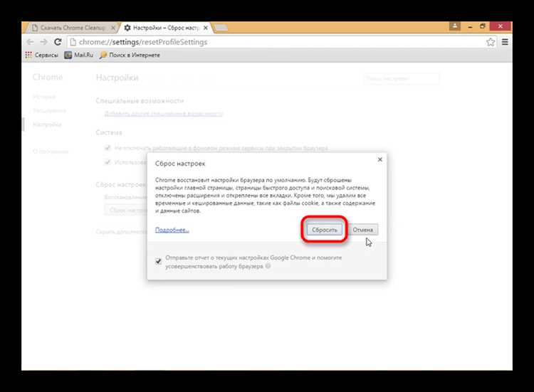Open the Mail.Ru bookmark
This screenshot has width=534, height=392.
coord(78,55)
